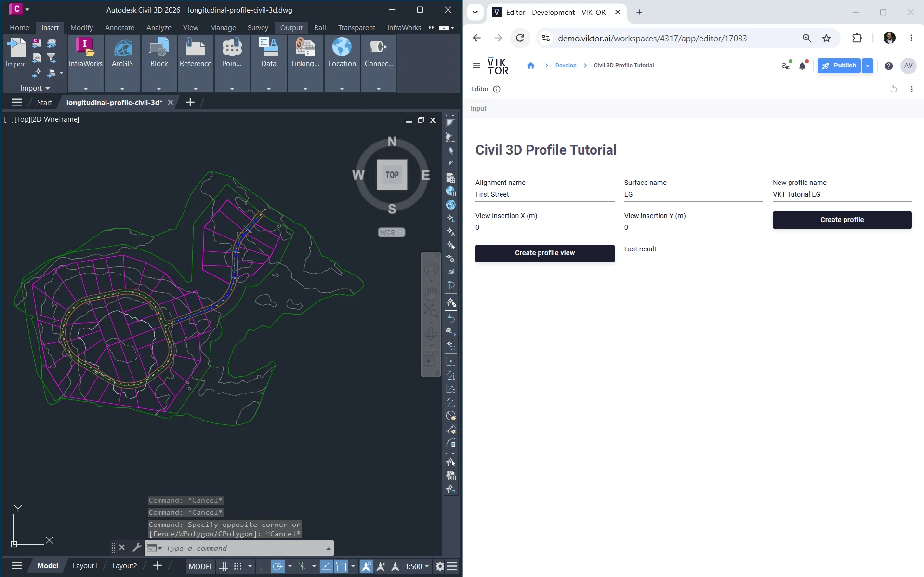Switch to the Output ribbon tab
Image resolution: width=924 pixels, height=577 pixels.
tap(291, 28)
